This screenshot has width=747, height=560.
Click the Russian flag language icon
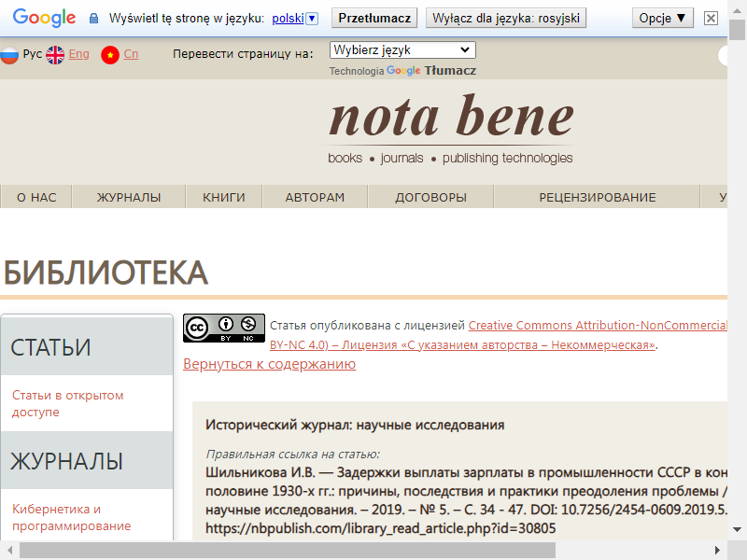(9, 55)
